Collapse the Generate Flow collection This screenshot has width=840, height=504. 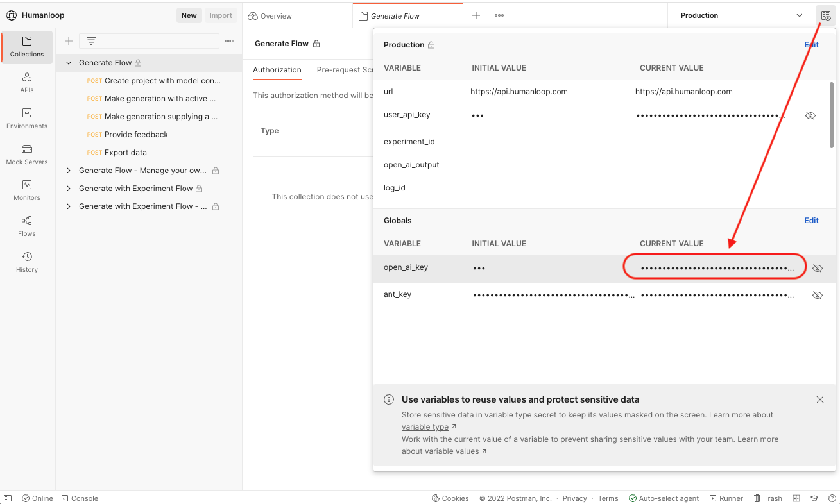coord(69,63)
